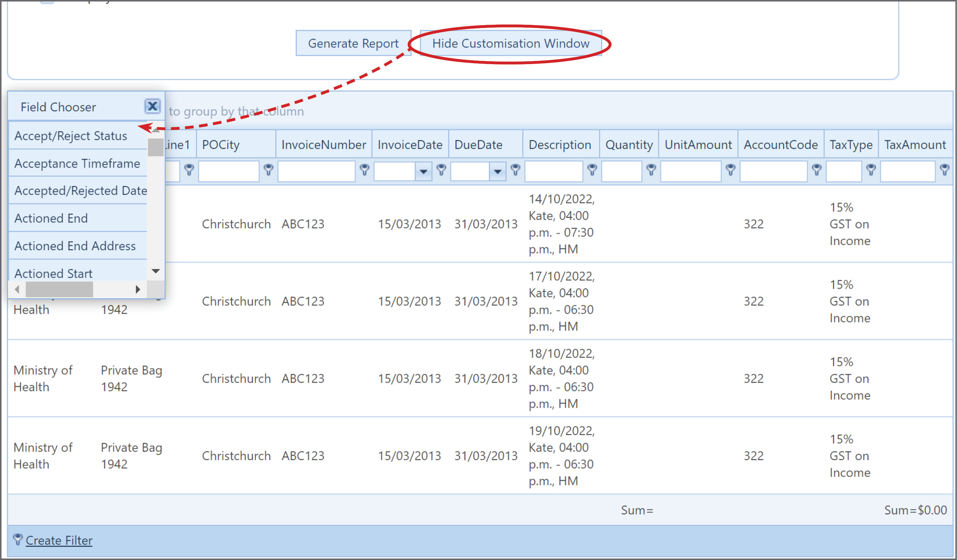
Task: Click the filter icon for Description column
Action: [x=592, y=170]
